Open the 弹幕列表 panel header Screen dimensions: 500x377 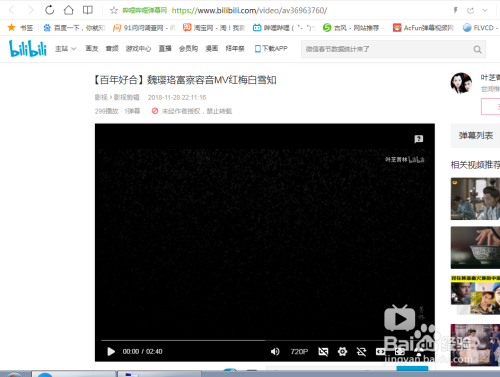[x=476, y=135]
